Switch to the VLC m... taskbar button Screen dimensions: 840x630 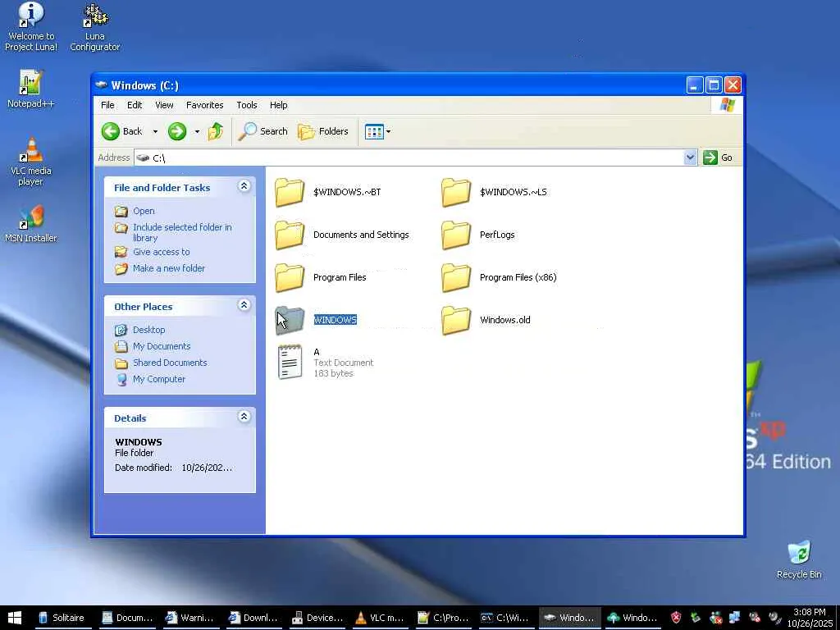380,618
